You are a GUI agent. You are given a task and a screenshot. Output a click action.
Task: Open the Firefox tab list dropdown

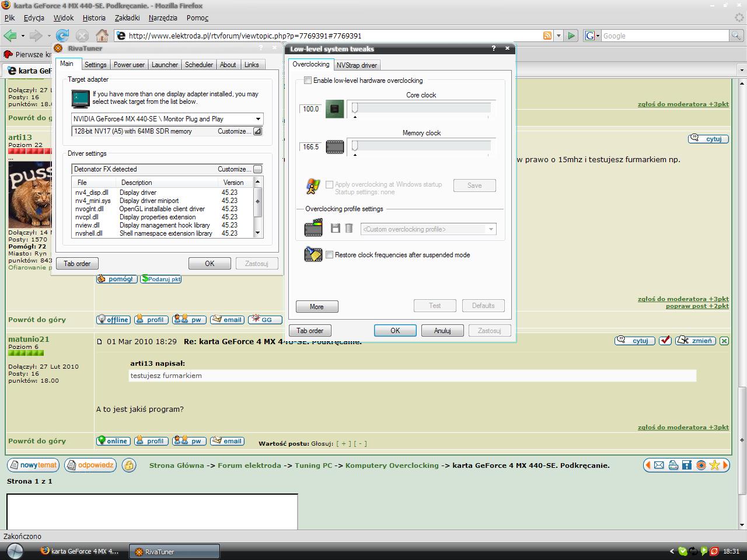(742, 71)
